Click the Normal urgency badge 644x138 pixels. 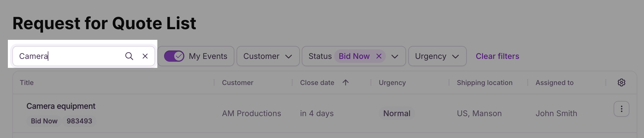(397, 113)
